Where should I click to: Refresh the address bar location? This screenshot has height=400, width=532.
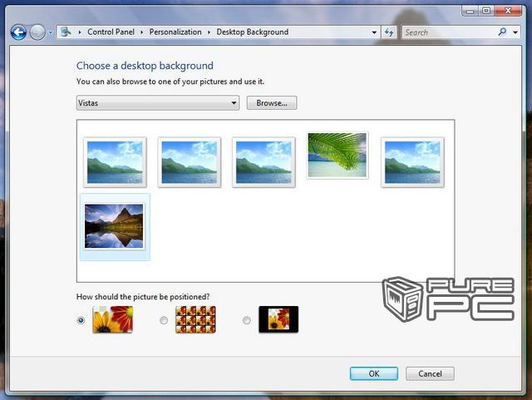coord(389,32)
